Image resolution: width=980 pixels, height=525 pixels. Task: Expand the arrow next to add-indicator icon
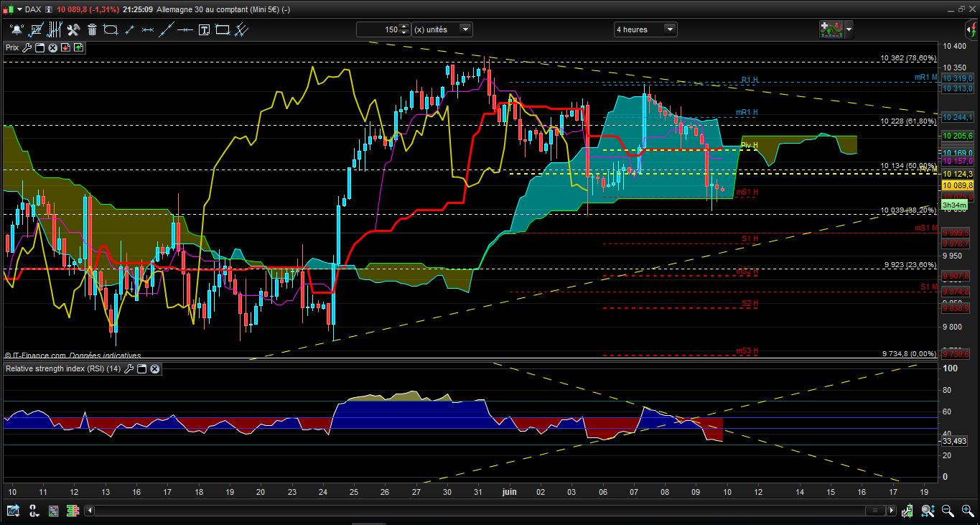point(849,29)
